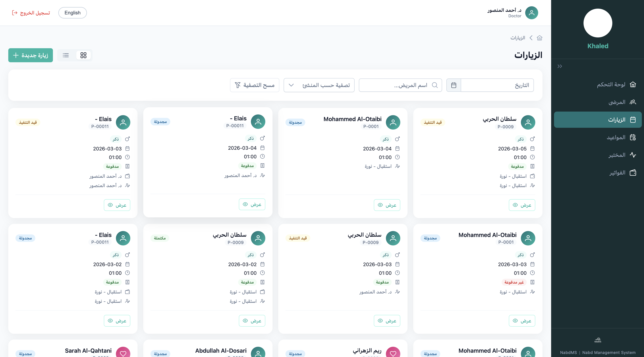Open الزيارات from the highlighted sidebar entry

pyautogui.click(x=598, y=119)
